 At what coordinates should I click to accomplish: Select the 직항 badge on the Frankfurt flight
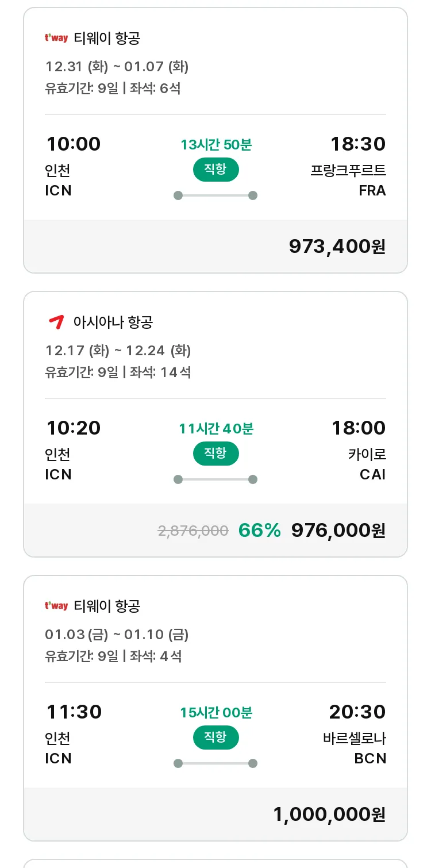point(215,170)
